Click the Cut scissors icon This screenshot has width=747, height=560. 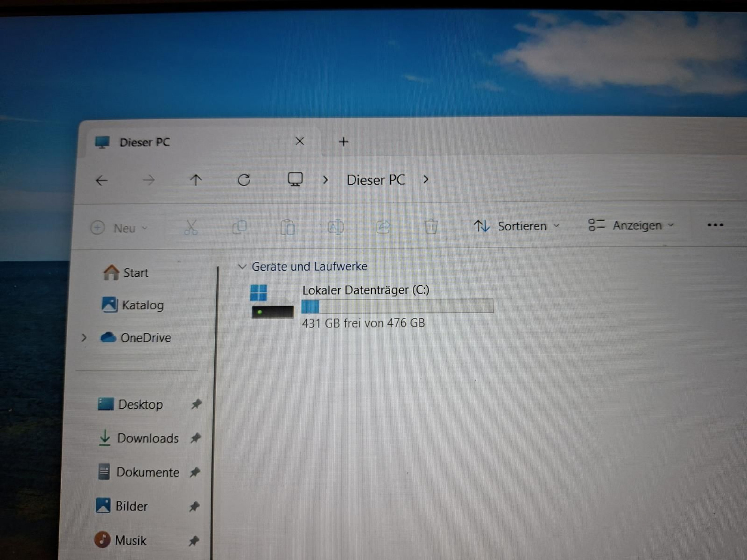click(x=191, y=227)
